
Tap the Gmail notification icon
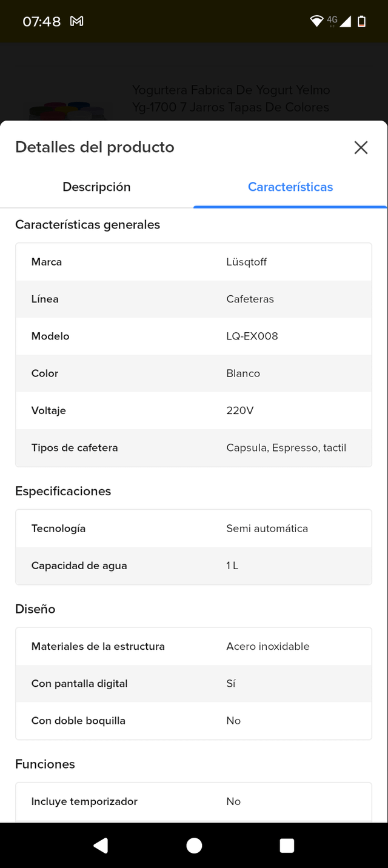[76, 21]
